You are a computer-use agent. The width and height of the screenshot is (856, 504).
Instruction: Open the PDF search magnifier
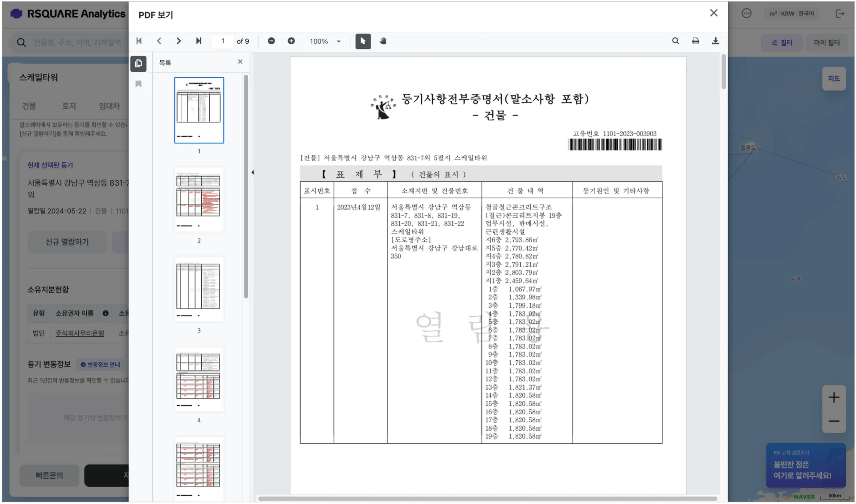point(675,41)
